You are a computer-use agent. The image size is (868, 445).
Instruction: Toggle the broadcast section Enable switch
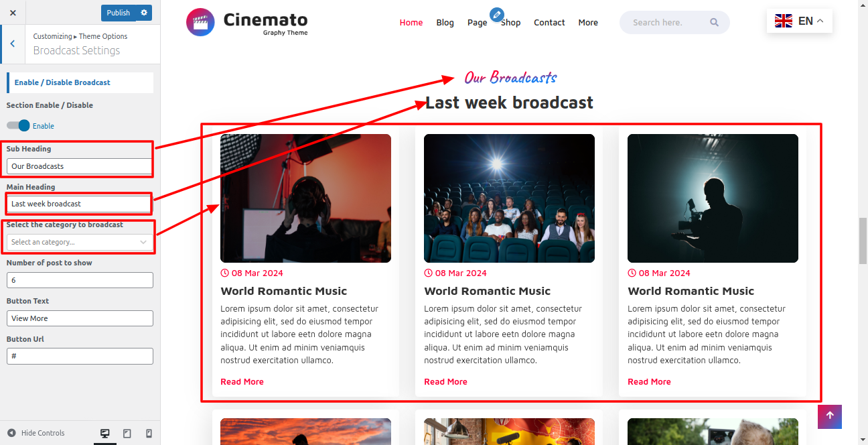19,125
